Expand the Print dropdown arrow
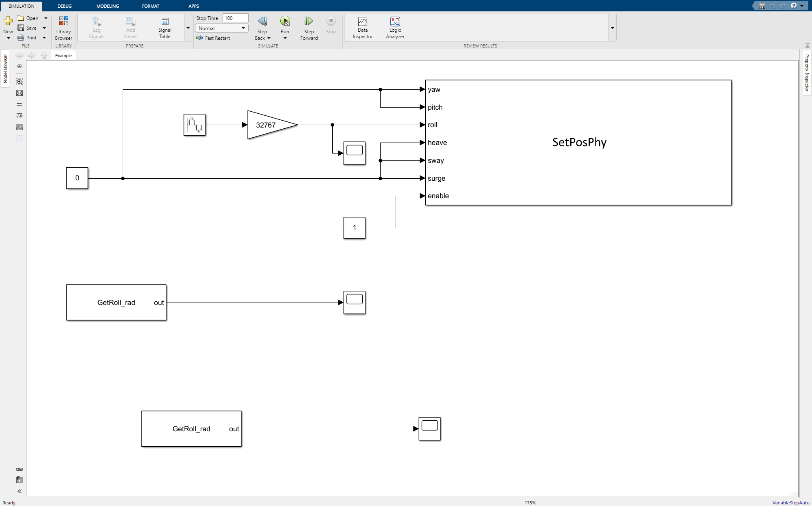812x506 pixels. pyautogui.click(x=44, y=38)
